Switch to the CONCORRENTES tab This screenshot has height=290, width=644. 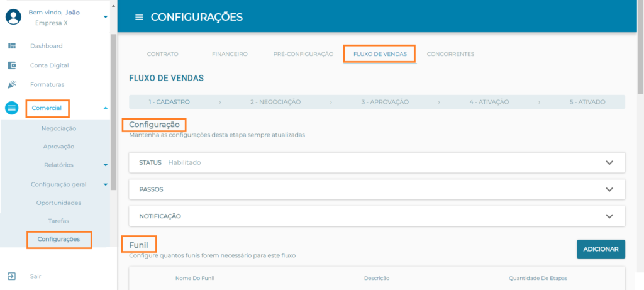(450, 54)
